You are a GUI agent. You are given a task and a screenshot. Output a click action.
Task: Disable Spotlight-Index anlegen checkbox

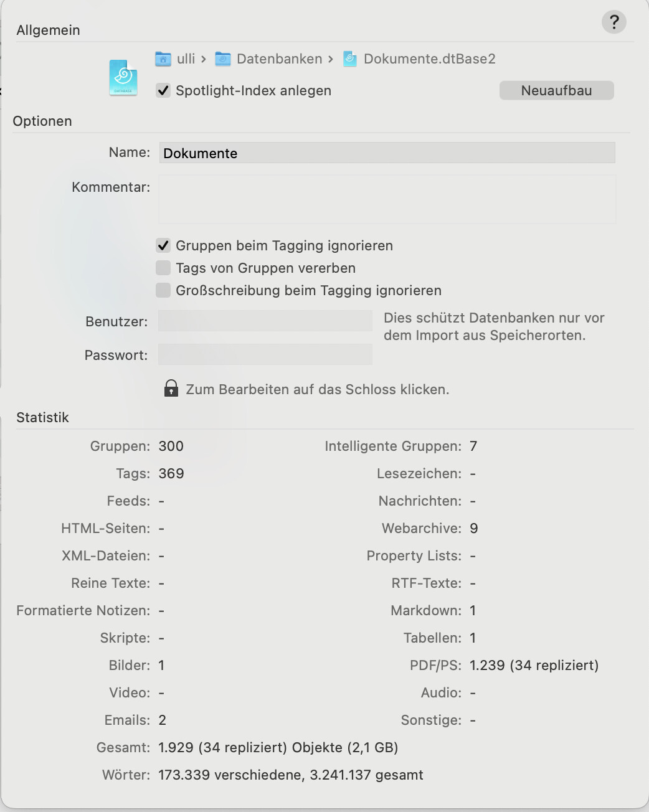click(163, 90)
